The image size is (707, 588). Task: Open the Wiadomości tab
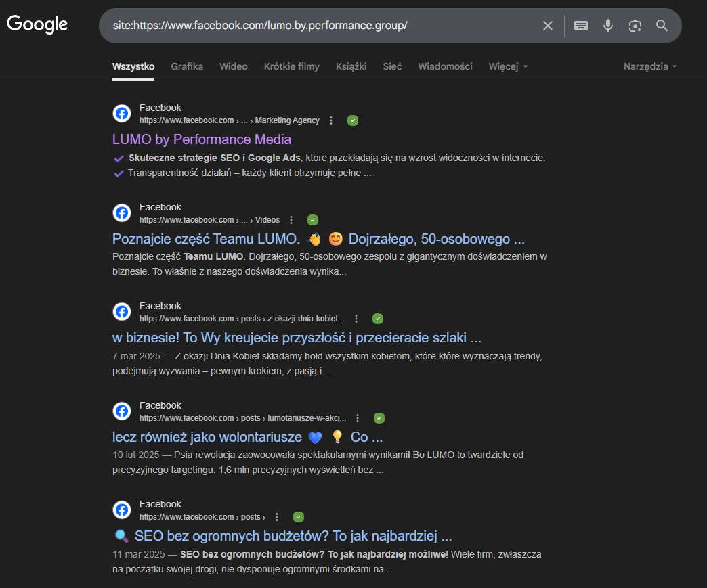pyautogui.click(x=445, y=67)
